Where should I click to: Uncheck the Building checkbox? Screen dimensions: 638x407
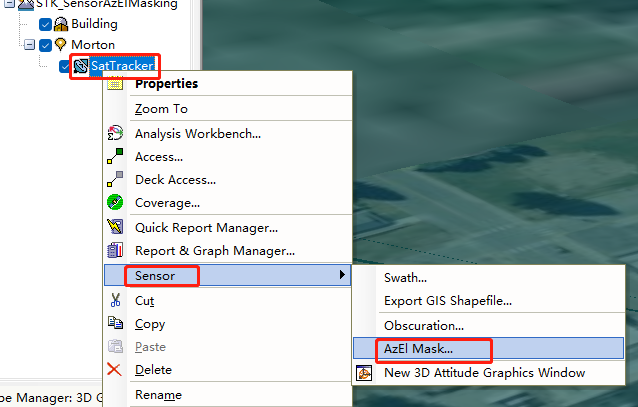coord(45,24)
